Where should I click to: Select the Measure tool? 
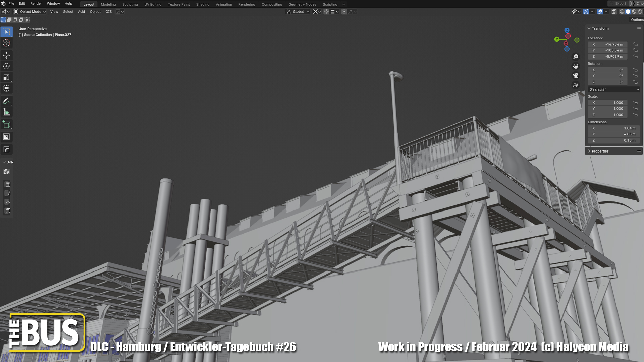point(6,112)
